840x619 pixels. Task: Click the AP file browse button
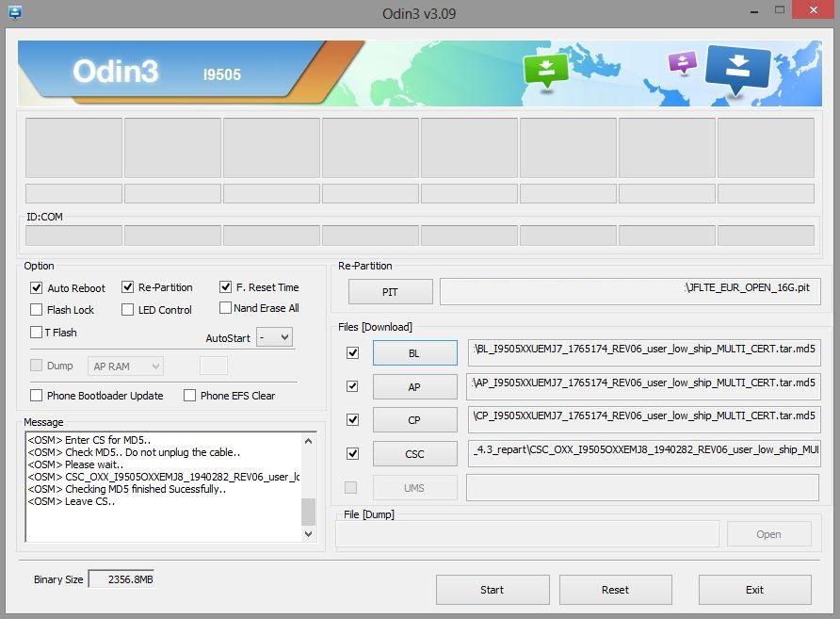pyautogui.click(x=414, y=387)
